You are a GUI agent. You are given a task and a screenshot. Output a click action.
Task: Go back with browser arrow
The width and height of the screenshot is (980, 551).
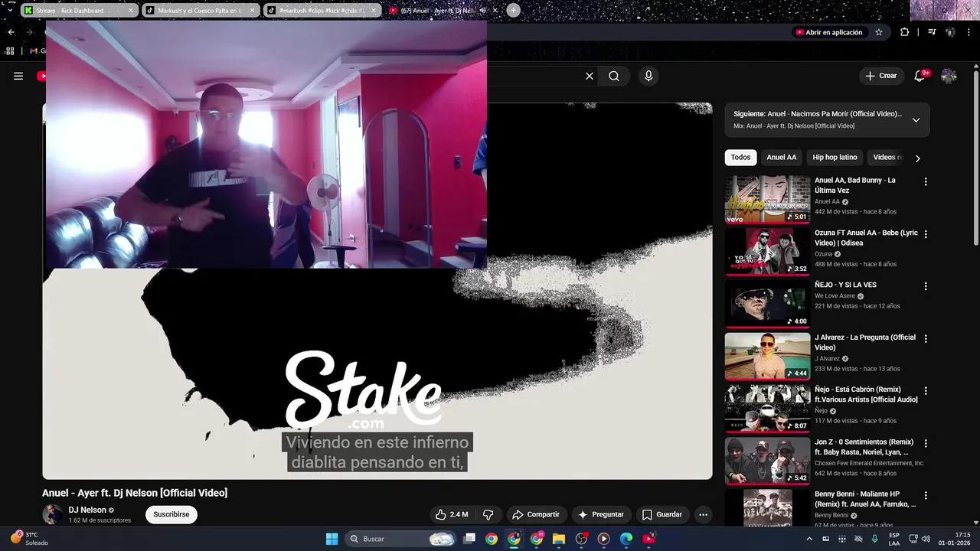point(11,32)
